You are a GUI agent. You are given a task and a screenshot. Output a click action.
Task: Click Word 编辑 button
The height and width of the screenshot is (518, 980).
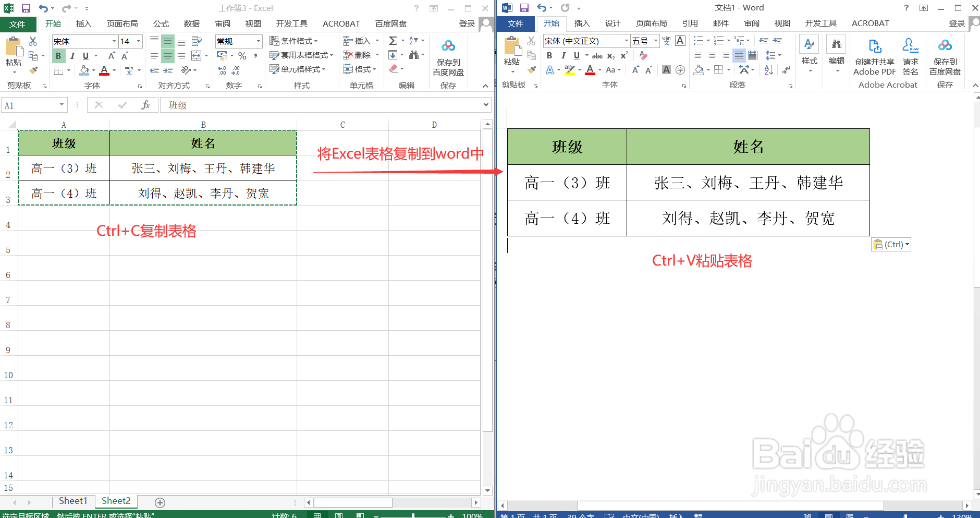click(837, 54)
